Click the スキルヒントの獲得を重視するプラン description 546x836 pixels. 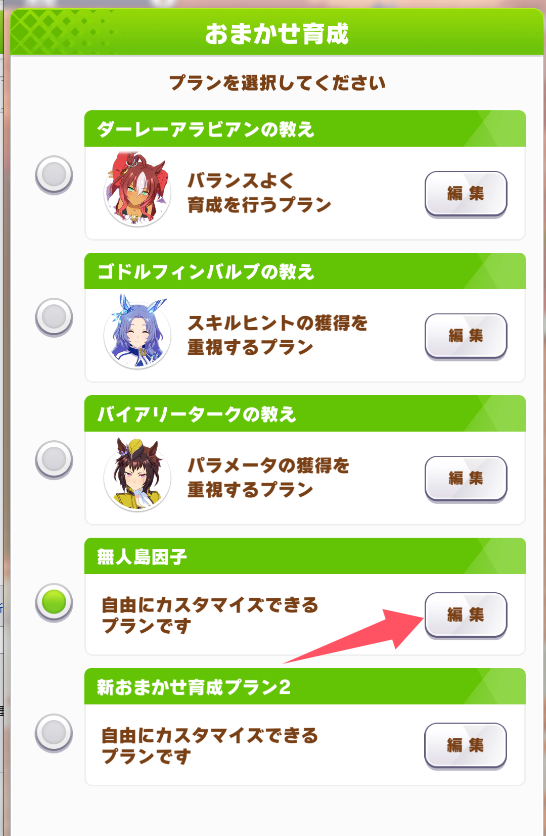coord(277,335)
